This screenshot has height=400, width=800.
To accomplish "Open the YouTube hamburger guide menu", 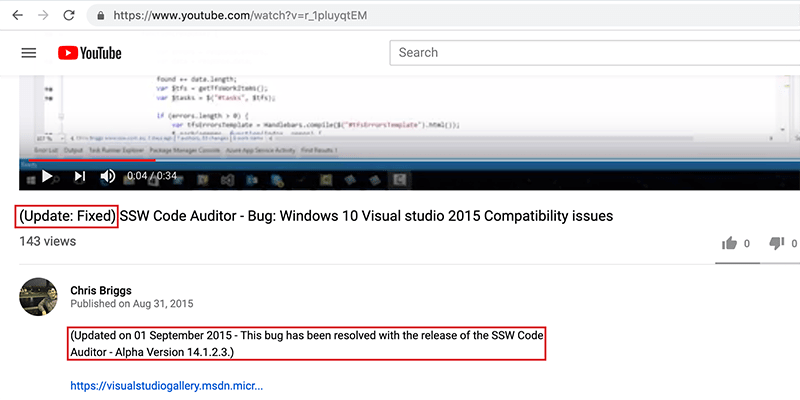I will coord(28,53).
